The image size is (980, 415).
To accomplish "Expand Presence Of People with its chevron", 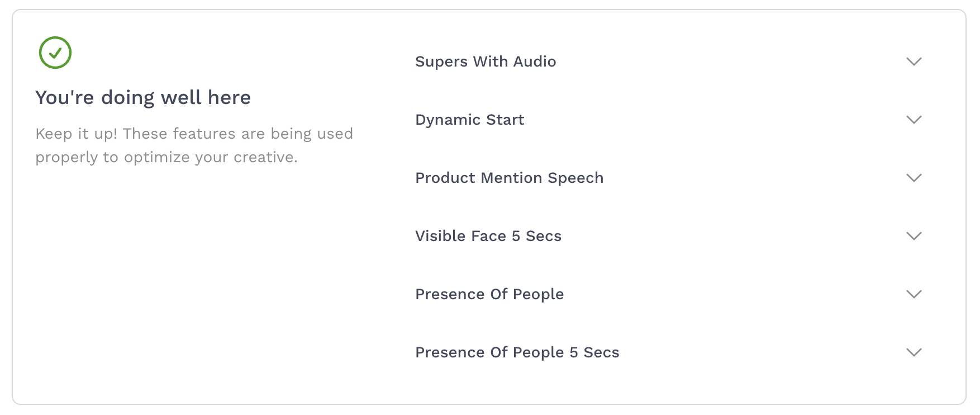I will [914, 294].
